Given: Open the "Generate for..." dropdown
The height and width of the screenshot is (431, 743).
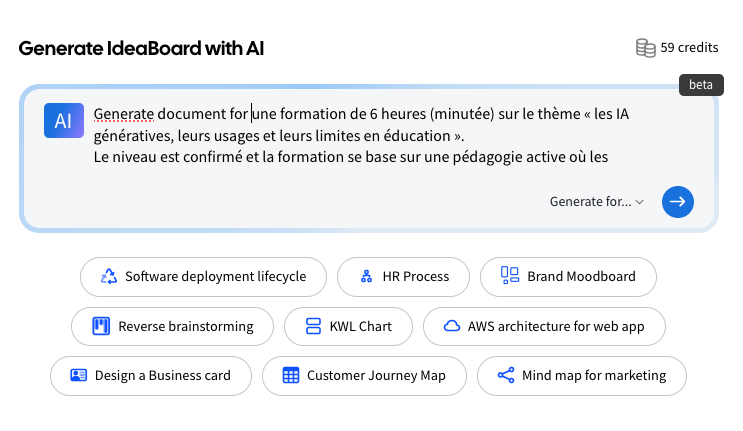Looking at the screenshot, I should click(x=590, y=202).
